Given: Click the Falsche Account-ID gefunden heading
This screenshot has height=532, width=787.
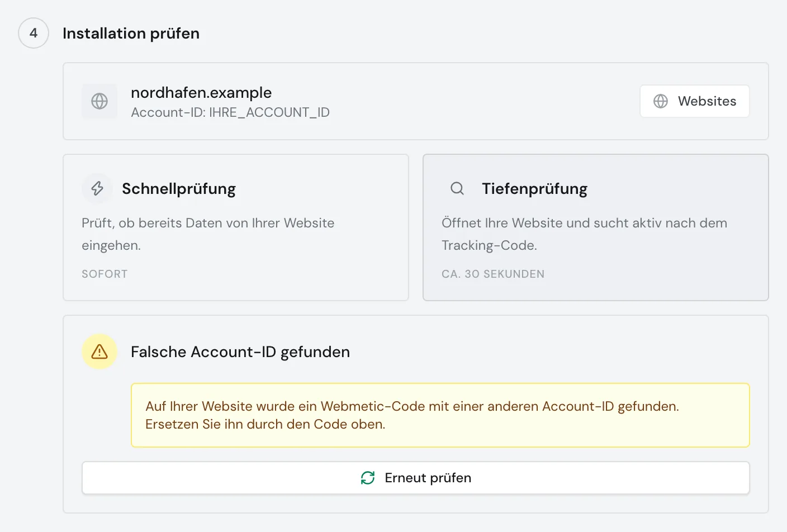Looking at the screenshot, I should 240,352.
